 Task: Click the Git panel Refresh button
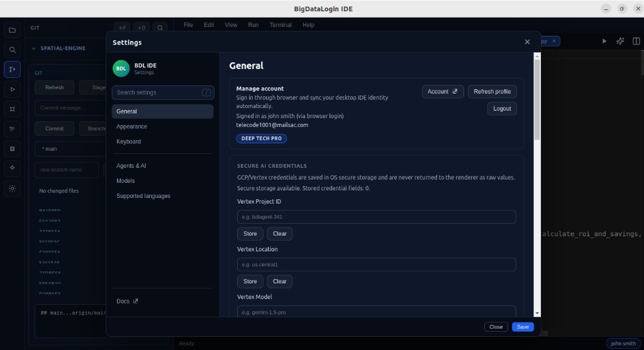click(55, 87)
